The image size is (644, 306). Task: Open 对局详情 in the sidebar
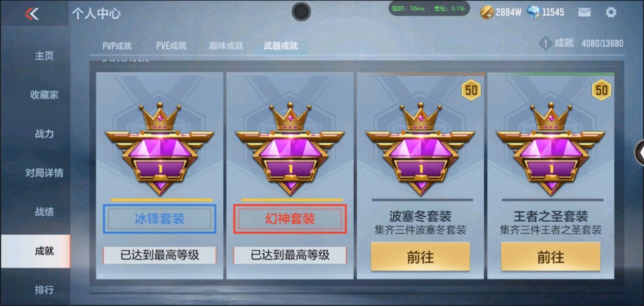tap(44, 173)
